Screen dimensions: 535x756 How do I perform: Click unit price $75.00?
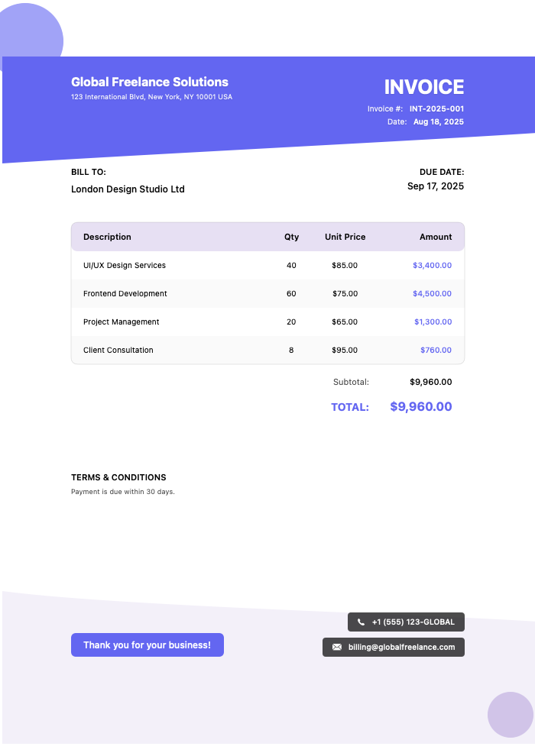click(345, 294)
